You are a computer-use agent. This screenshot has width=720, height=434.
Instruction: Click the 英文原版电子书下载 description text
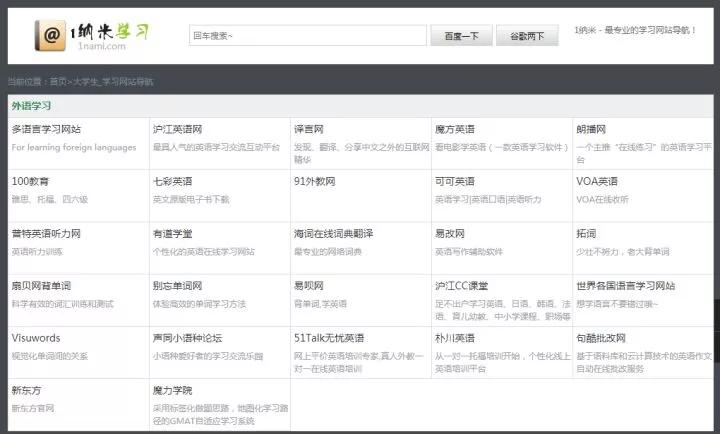click(191, 199)
